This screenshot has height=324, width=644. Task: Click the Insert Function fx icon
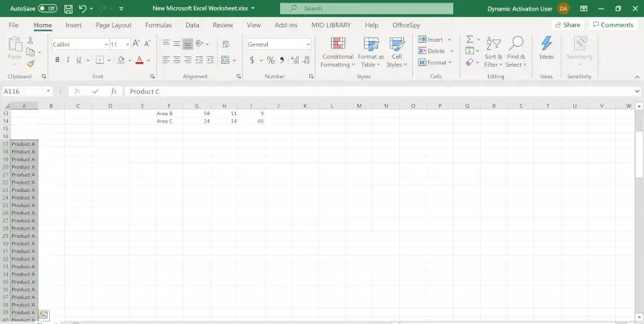114,92
